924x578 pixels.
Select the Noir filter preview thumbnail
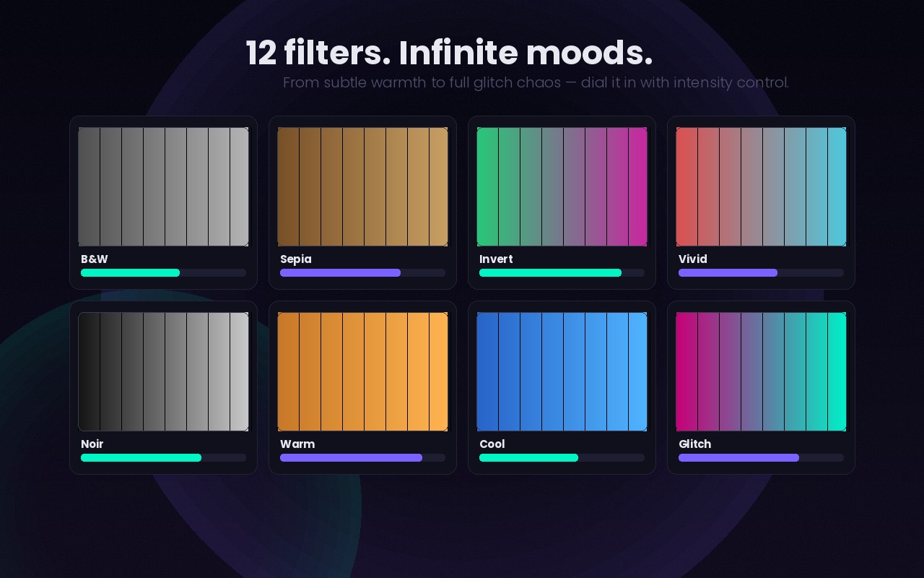(163, 372)
